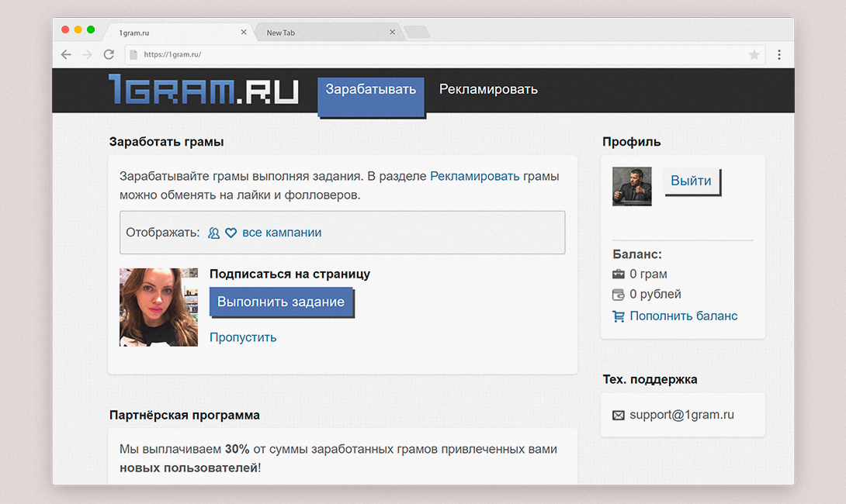Bookmark the page with the star icon
The height and width of the screenshot is (504, 846).
pos(754,54)
